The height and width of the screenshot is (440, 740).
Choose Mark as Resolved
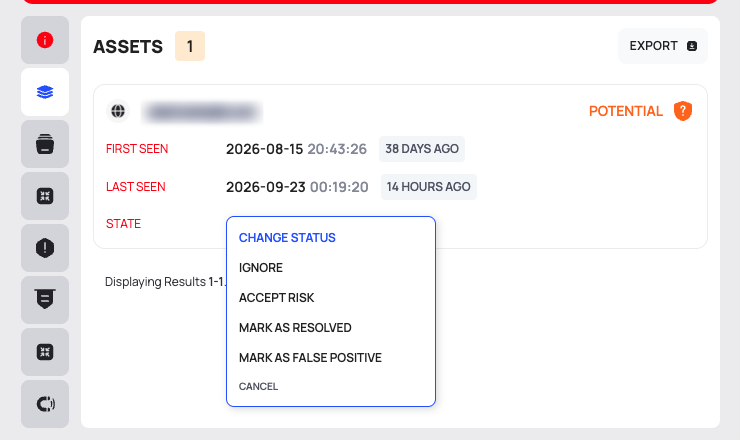click(x=295, y=328)
